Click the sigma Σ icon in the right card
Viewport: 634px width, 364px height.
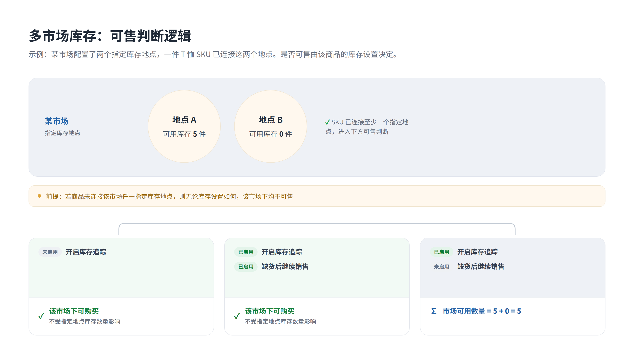[x=434, y=311]
